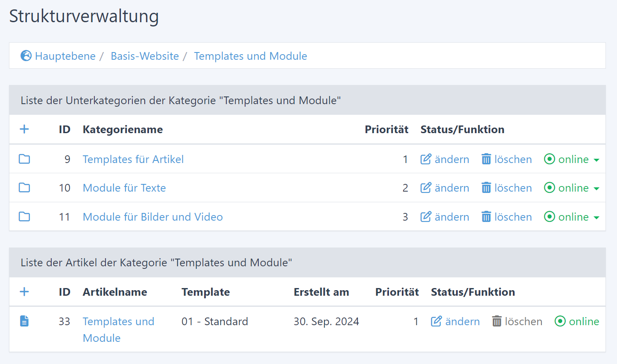The height and width of the screenshot is (364, 617).
Task: Click document icon of article 33
Action: (x=24, y=321)
